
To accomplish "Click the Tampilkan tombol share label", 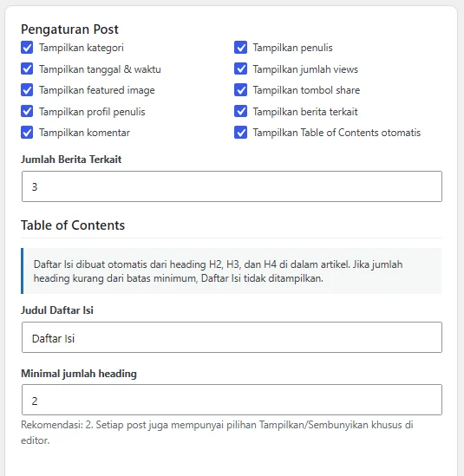I will tap(306, 90).
